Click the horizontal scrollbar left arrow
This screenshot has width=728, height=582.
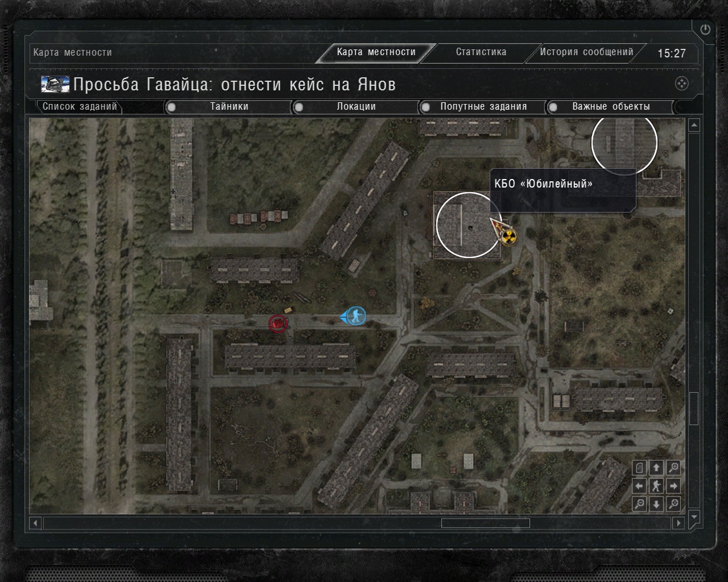coord(36,523)
